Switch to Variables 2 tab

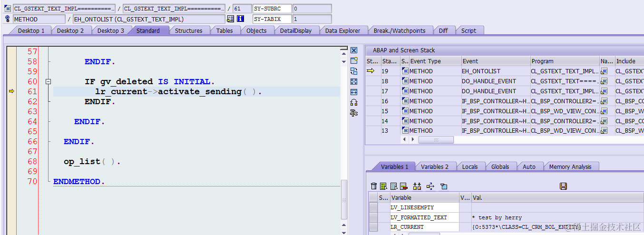435,166
